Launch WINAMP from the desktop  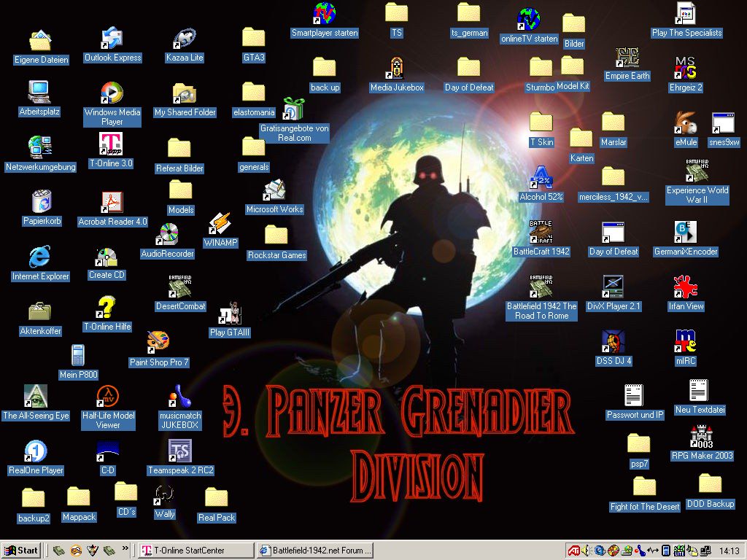point(220,224)
